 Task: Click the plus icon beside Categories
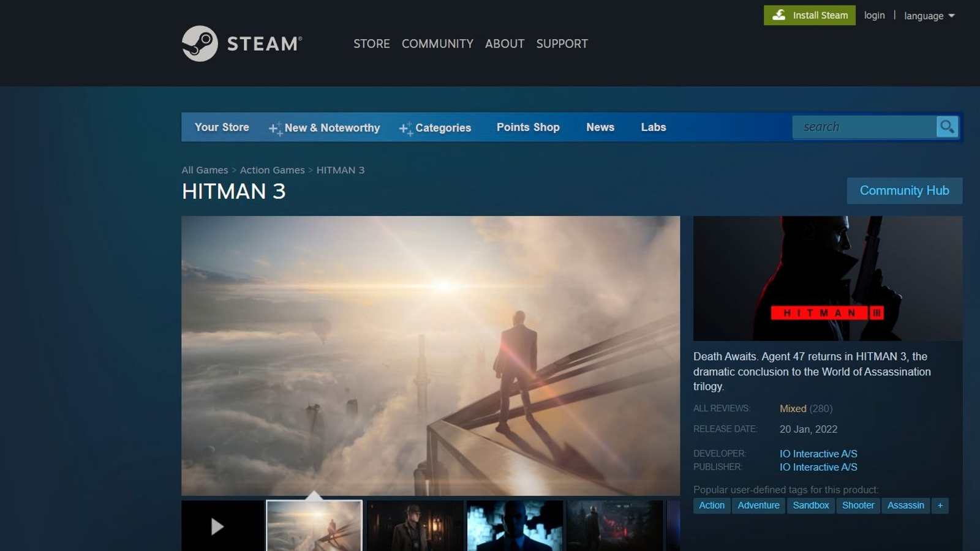pos(405,129)
